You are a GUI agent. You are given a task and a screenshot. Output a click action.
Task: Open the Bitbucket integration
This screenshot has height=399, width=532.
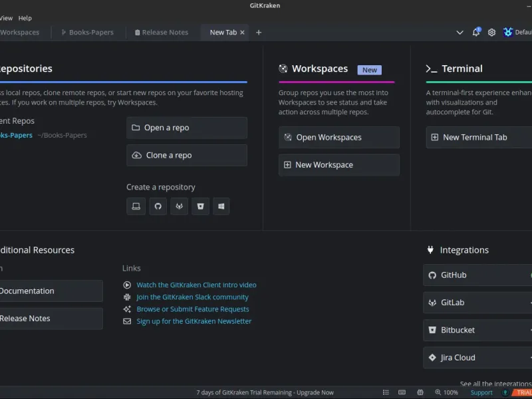click(x=477, y=330)
